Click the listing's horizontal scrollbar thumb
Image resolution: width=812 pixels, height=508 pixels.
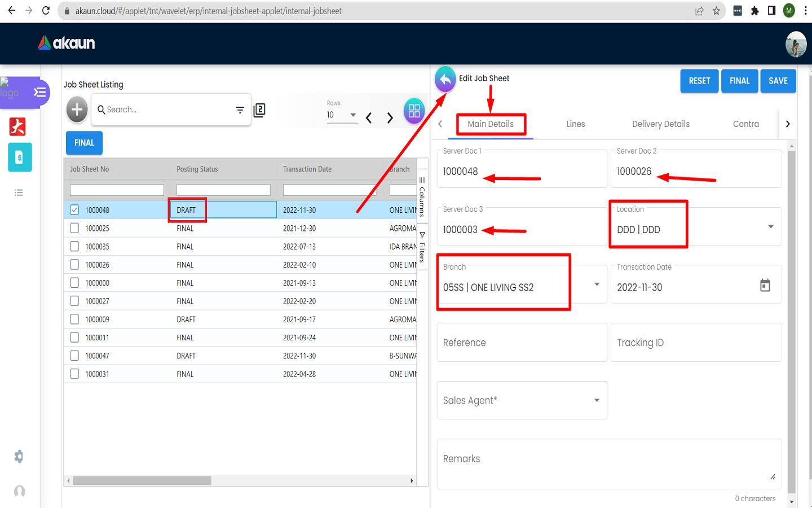pos(142,481)
